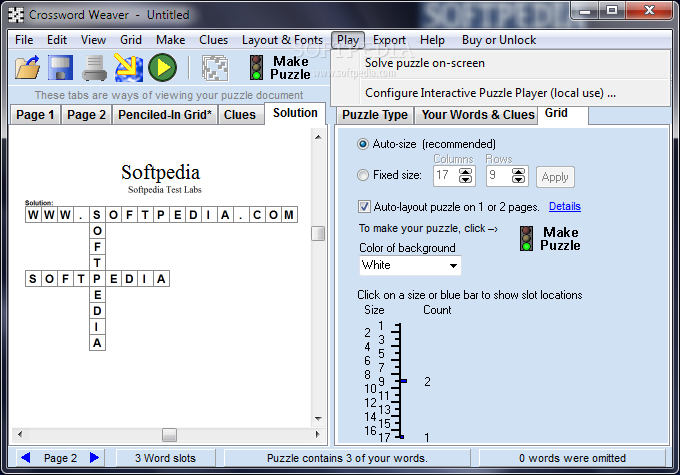Click the horizontal scrollbar thumb

tap(169, 435)
